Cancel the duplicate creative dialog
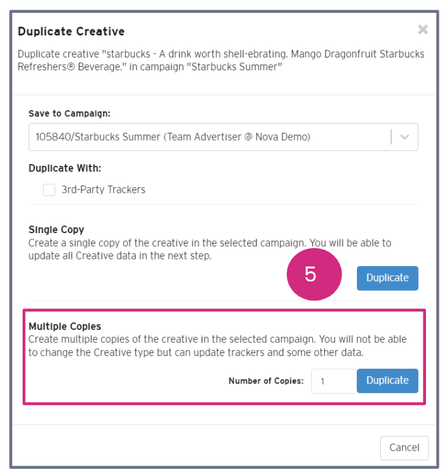Viewport: 448px width, 476px height. tap(404, 448)
